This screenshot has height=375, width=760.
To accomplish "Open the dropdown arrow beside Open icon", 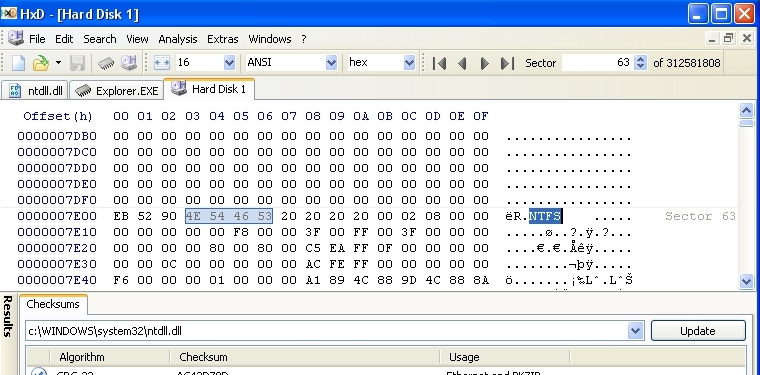I will point(58,63).
